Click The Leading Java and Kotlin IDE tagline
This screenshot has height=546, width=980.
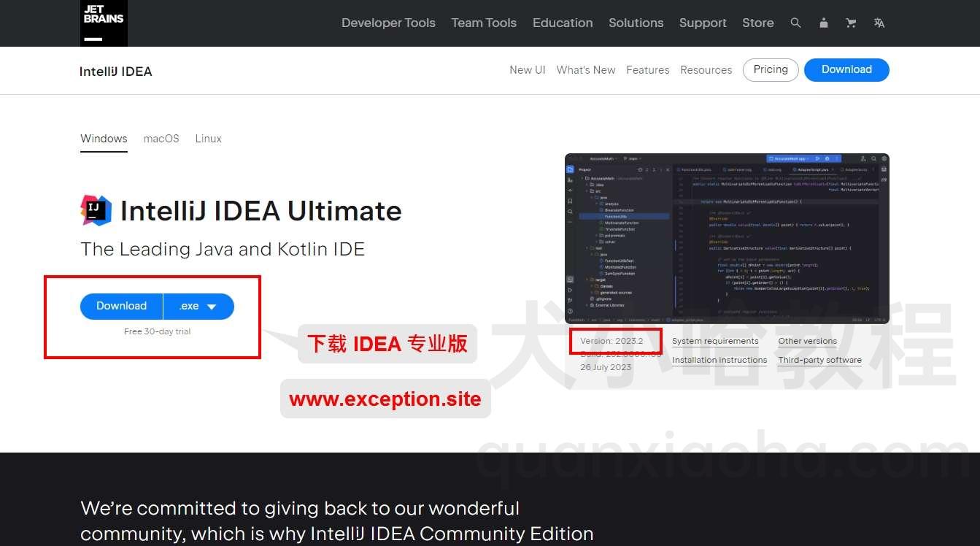223,249
